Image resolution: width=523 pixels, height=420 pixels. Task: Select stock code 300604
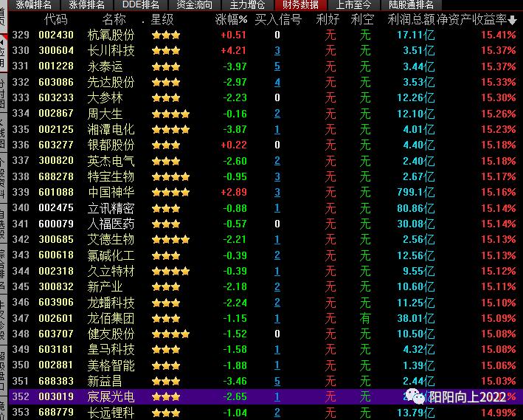[x=56, y=50]
